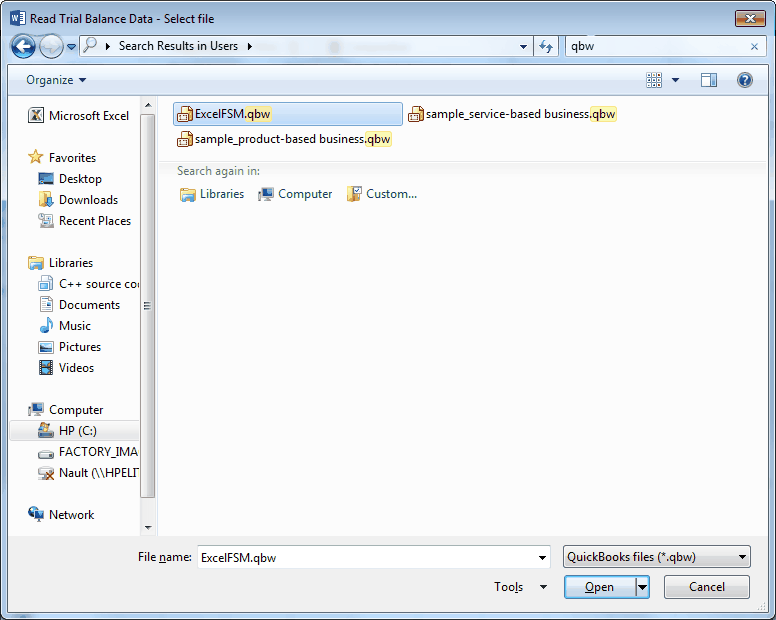Select Microsoft Excel in navigation pane
The image size is (776, 620).
click(x=79, y=116)
